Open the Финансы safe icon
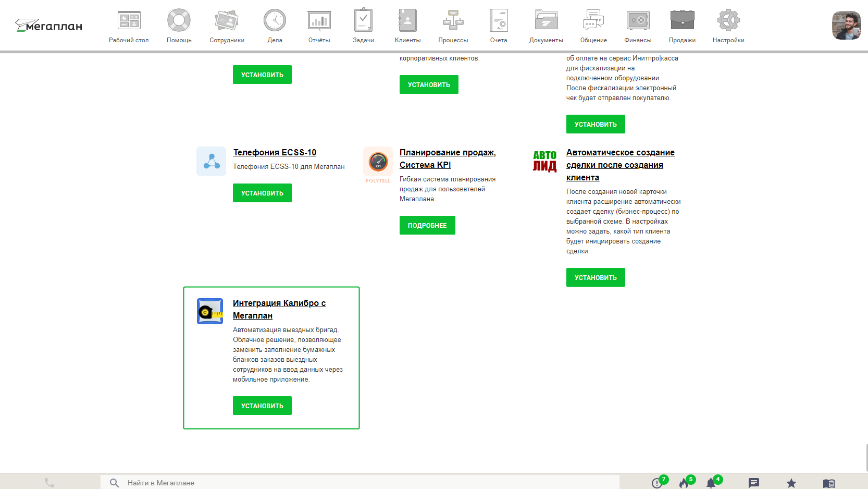Viewport: 868px width, 489px height. tap(638, 20)
